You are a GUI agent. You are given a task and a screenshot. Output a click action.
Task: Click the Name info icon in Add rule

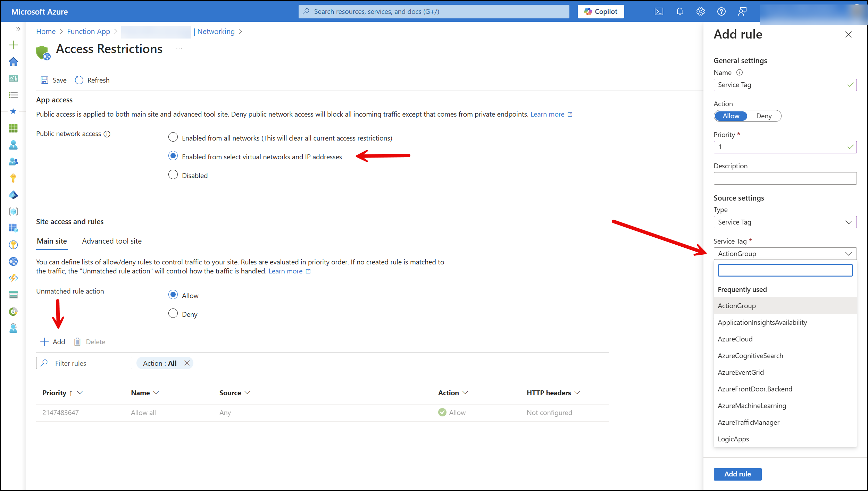[x=740, y=73]
